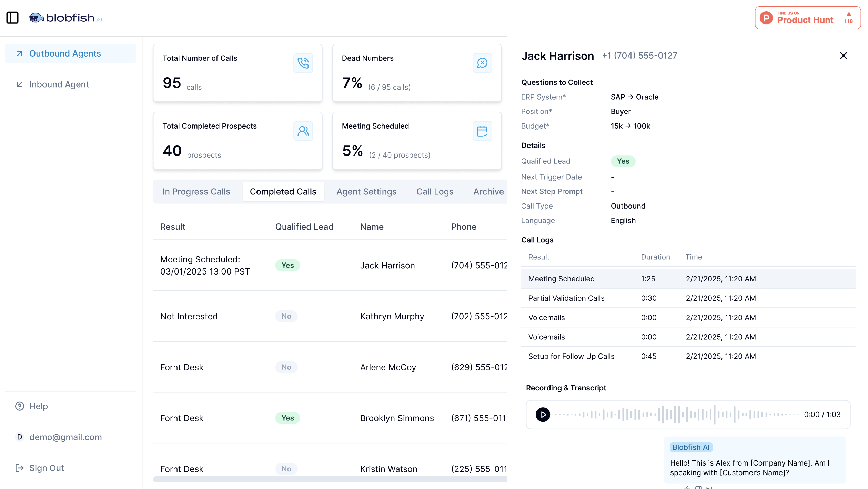Play the call recording
This screenshot has width=868, height=489.
coord(543,415)
